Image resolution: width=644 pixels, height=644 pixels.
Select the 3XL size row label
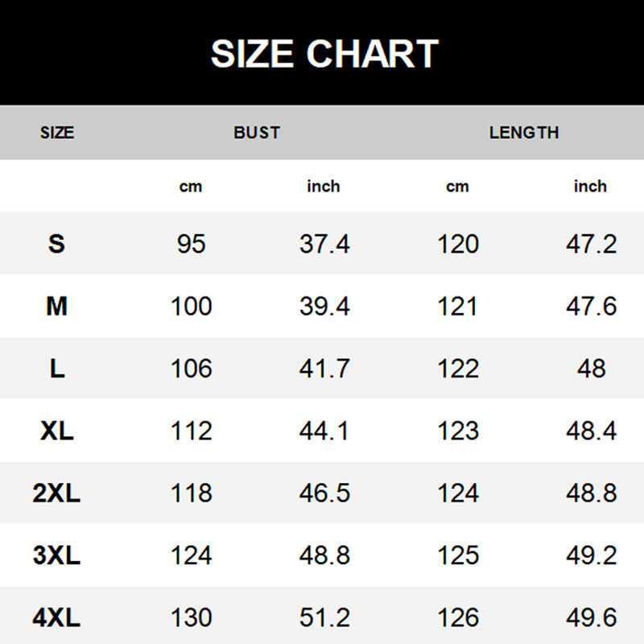coord(56,555)
